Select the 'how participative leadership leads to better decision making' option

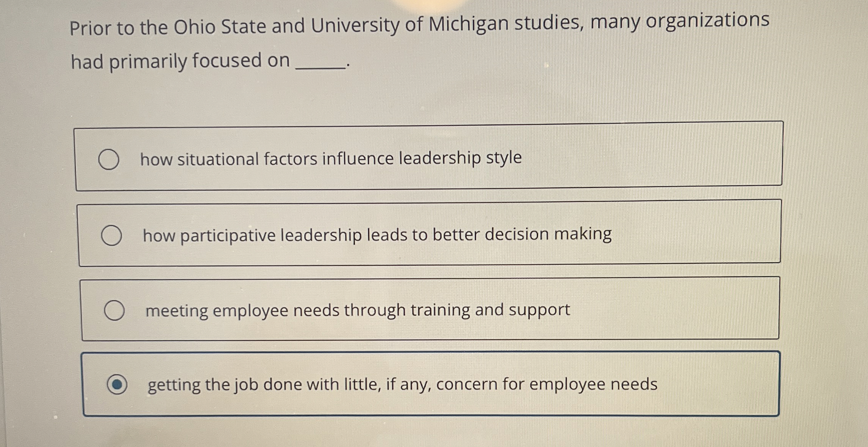coord(112,235)
